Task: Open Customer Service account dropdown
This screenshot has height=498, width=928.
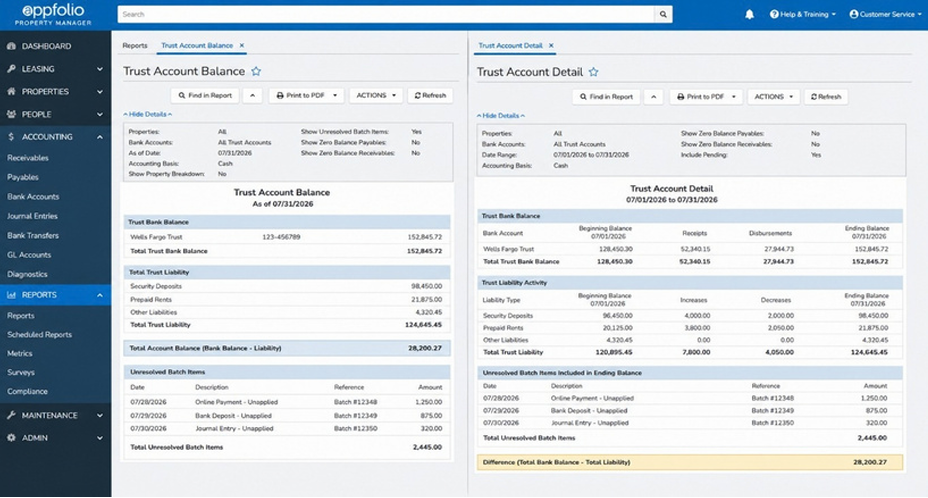Action: tap(885, 14)
